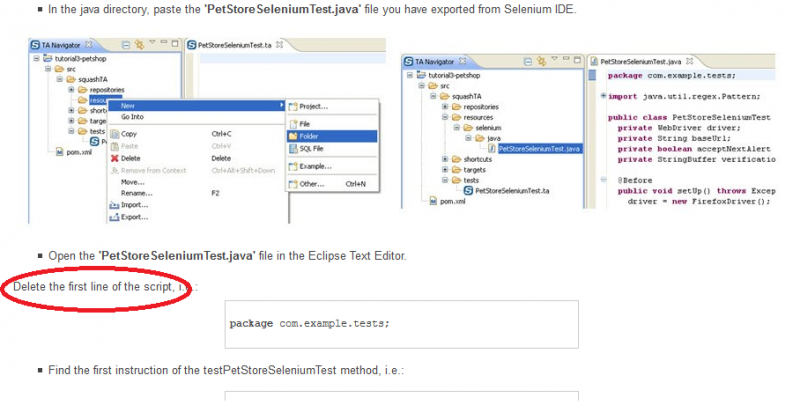This screenshot has height=405, width=800.
Task: Click Collapse All icon in left TA Navigator
Action: [125, 46]
